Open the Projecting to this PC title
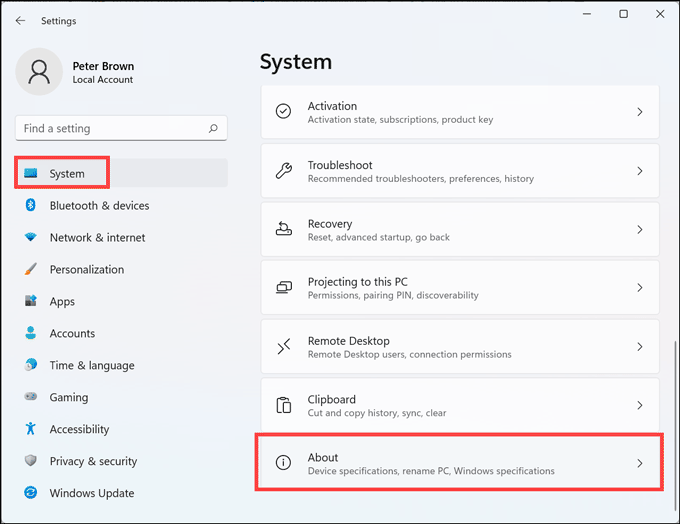The height and width of the screenshot is (524, 680). tap(358, 282)
